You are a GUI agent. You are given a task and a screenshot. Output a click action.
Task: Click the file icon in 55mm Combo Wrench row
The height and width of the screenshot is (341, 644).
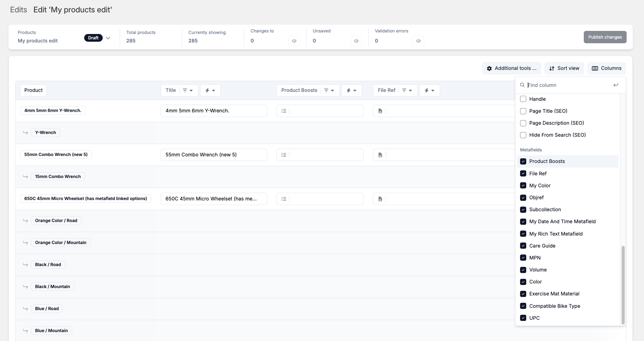coord(380,155)
